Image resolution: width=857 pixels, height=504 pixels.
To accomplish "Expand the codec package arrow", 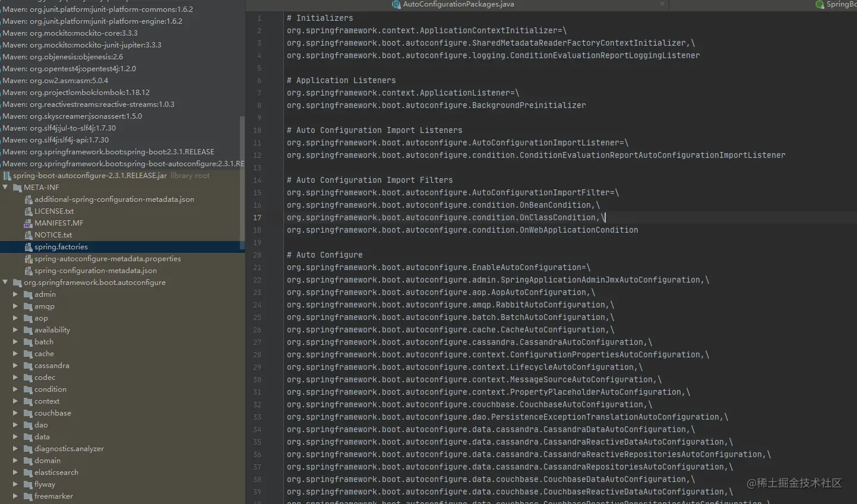I will 15,378.
